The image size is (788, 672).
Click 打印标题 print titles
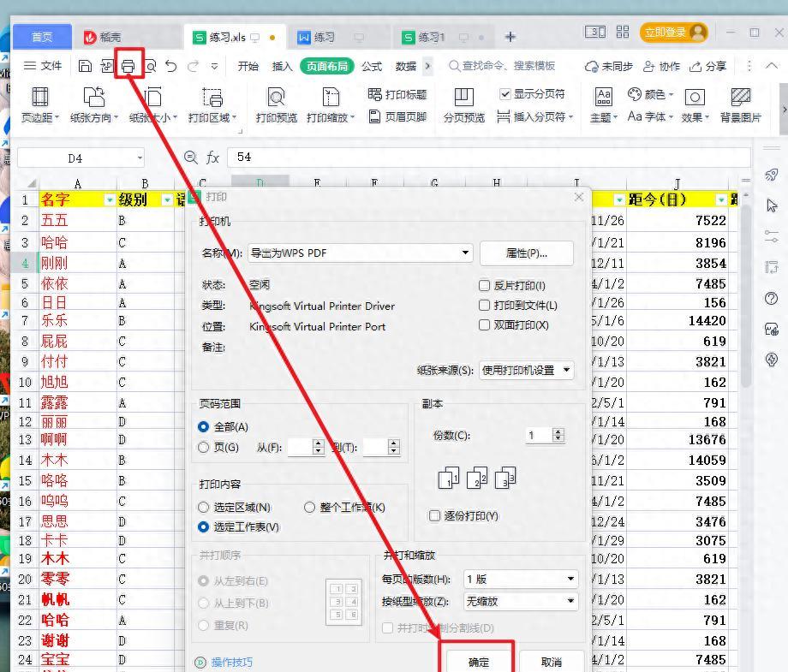click(x=397, y=94)
